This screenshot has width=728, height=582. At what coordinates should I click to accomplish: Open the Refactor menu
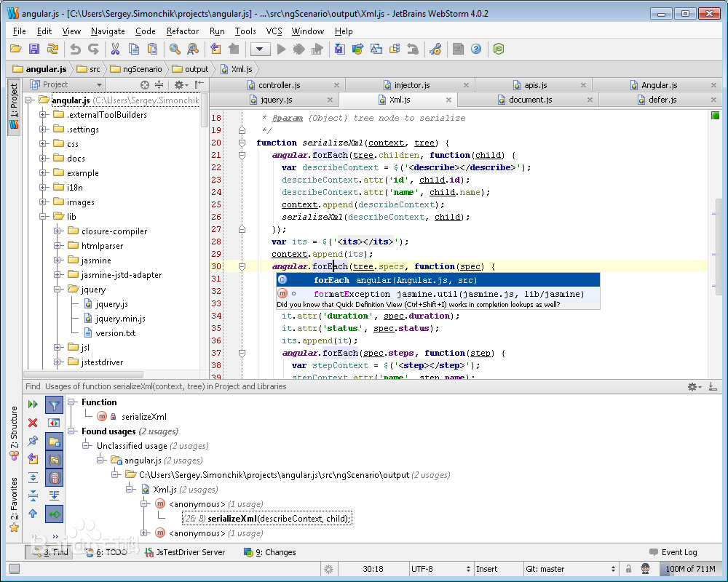pos(182,31)
